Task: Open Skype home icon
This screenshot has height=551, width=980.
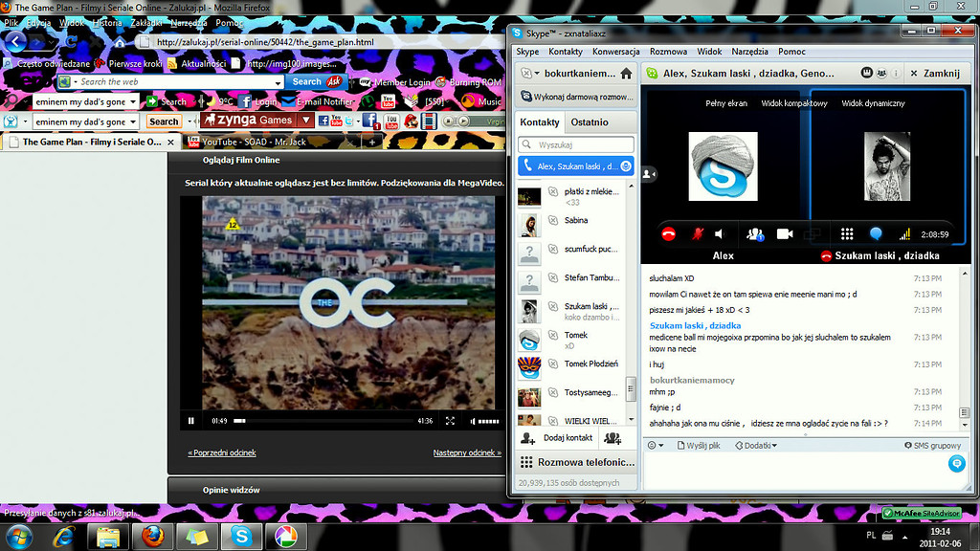Action: point(626,74)
